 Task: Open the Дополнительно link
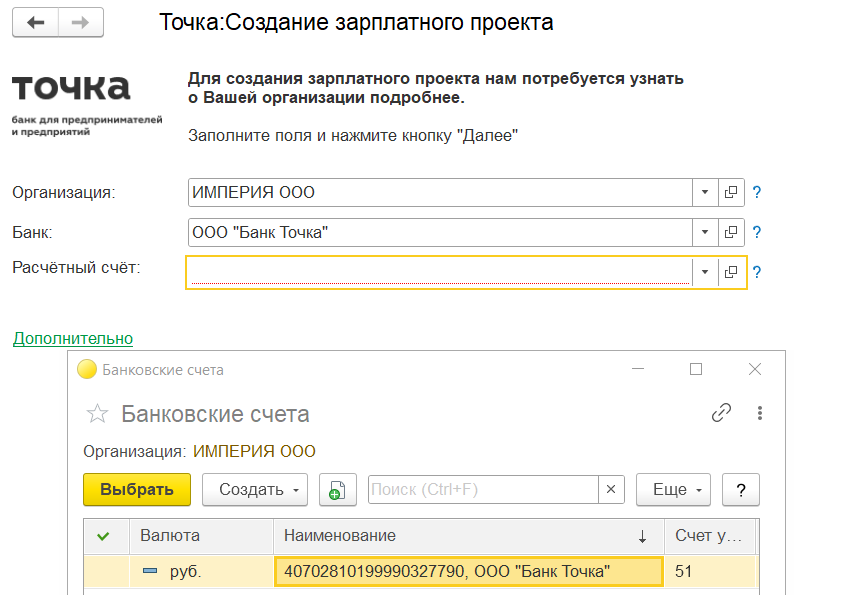click(73, 339)
